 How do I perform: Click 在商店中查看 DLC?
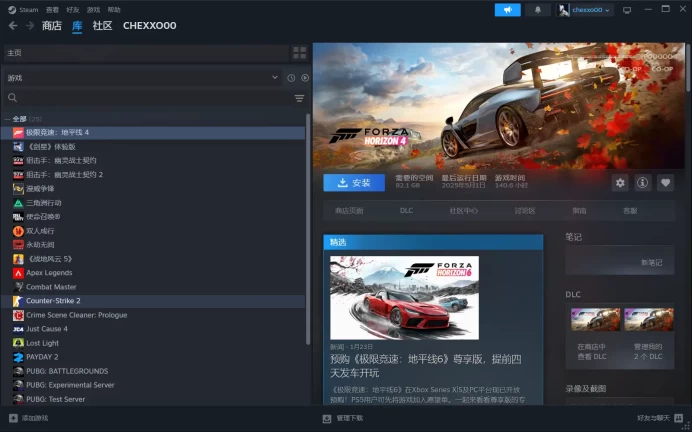point(592,352)
